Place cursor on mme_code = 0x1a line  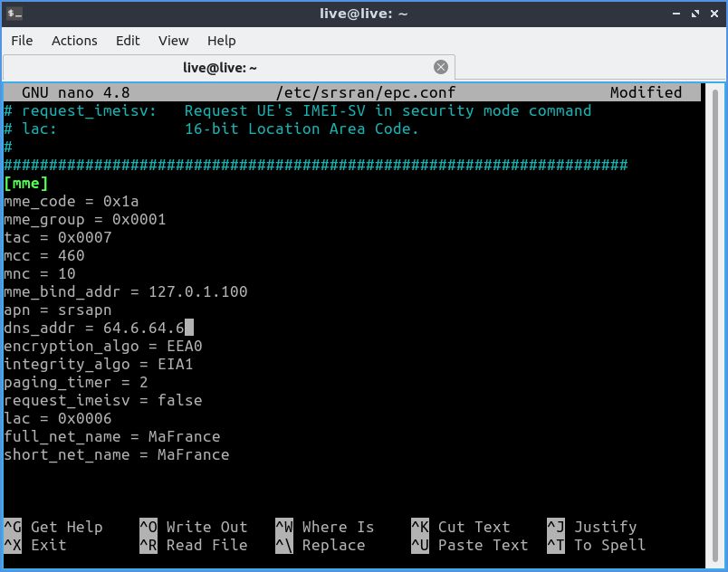point(71,201)
